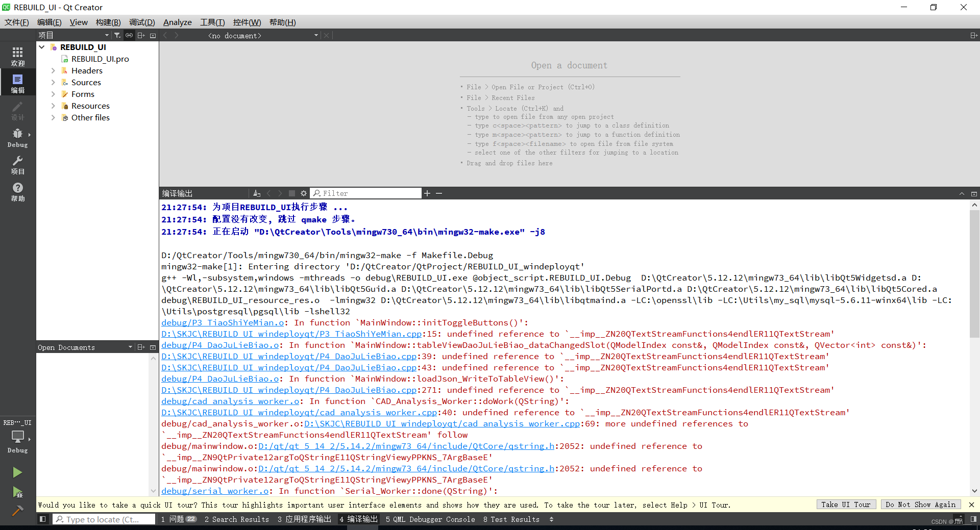Switch to the 8 Test Results tab
Screen dimensions: 980x530
pos(511,519)
